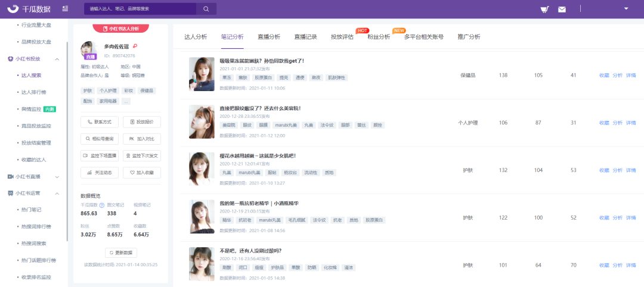This screenshot has width=644, height=287.
Task: Click the 更新数据 button
Action: pos(120,252)
